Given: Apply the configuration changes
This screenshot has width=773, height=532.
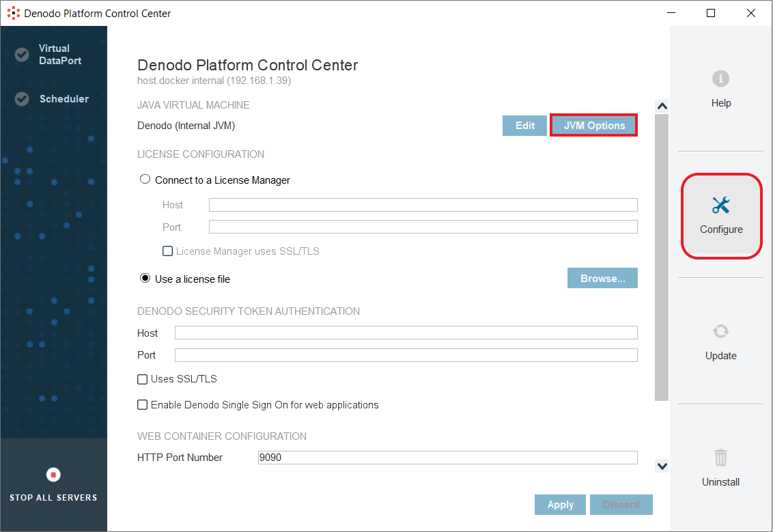Looking at the screenshot, I should [560, 505].
